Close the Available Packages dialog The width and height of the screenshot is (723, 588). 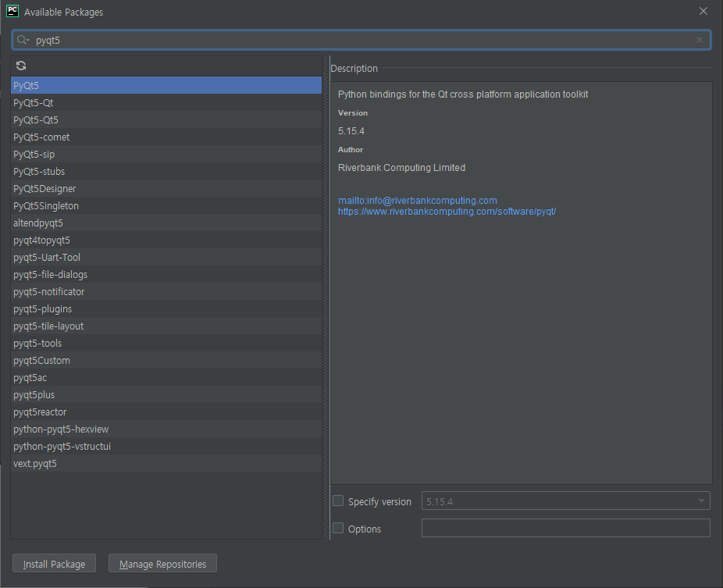(703, 11)
